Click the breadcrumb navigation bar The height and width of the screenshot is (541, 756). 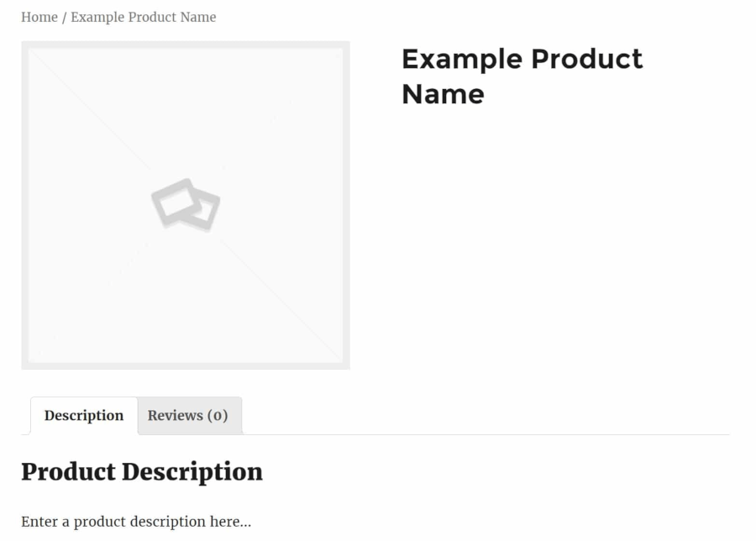(x=118, y=17)
